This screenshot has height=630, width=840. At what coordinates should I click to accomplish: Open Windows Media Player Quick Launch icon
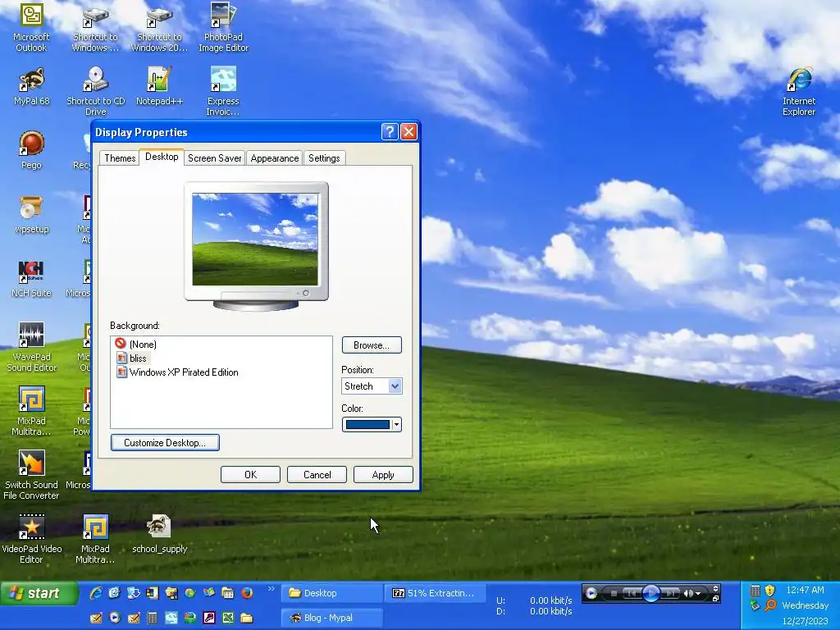point(115,618)
